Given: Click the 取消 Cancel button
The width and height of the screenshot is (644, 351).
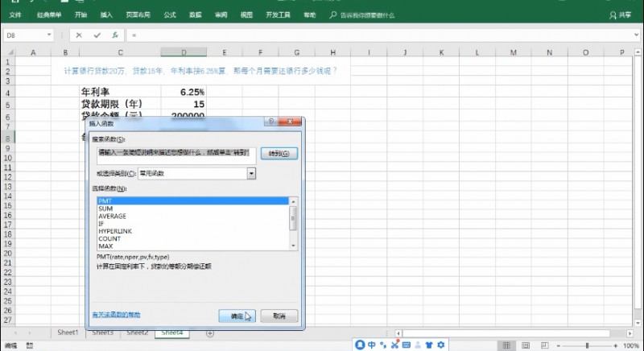Looking at the screenshot, I should pos(279,316).
